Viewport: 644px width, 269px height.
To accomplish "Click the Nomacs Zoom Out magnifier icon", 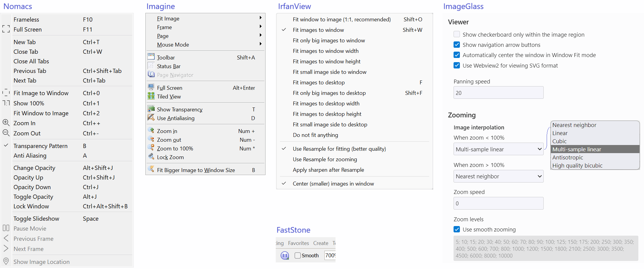I will pyautogui.click(x=6, y=133).
